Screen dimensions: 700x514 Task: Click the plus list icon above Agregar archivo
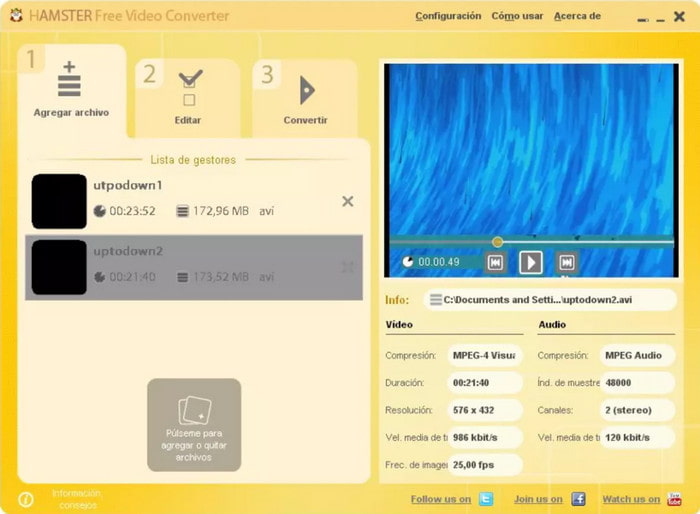pyautogui.click(x=69, y=79)
